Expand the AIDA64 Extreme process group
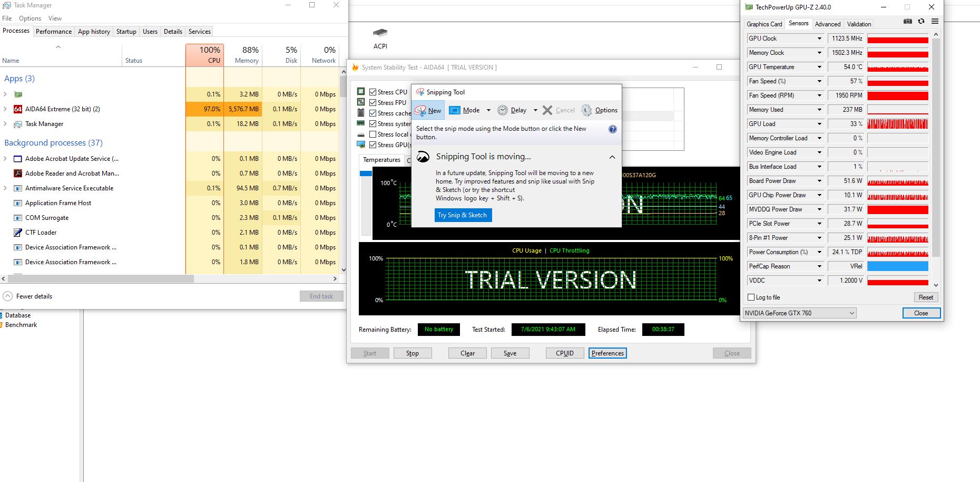 (x=5, y=109)
